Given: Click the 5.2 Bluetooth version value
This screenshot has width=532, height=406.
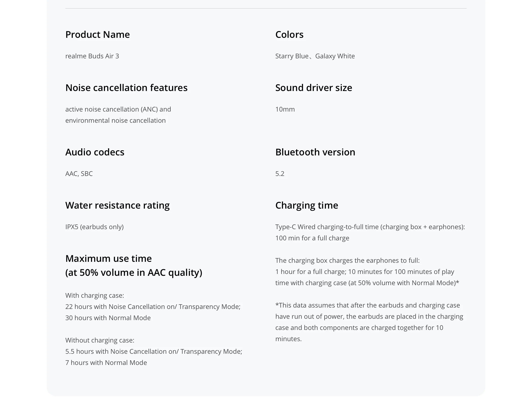Looking at the screenshot, I should point(280,174).
